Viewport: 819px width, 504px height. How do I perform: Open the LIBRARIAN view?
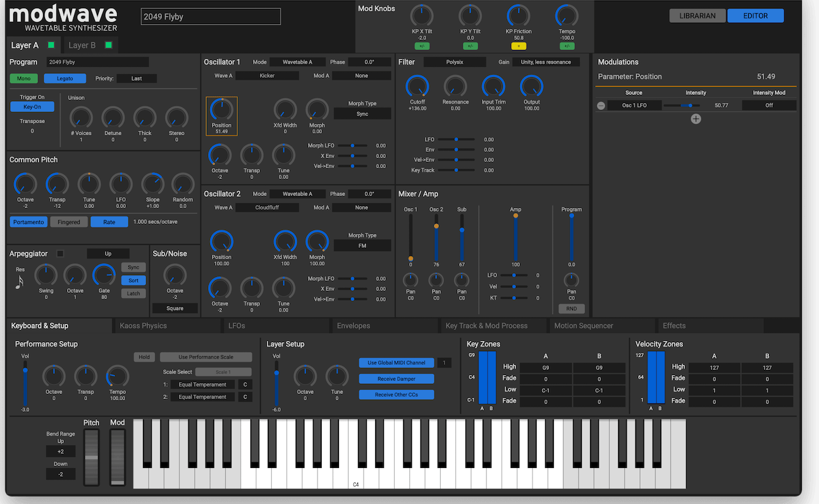698,16
